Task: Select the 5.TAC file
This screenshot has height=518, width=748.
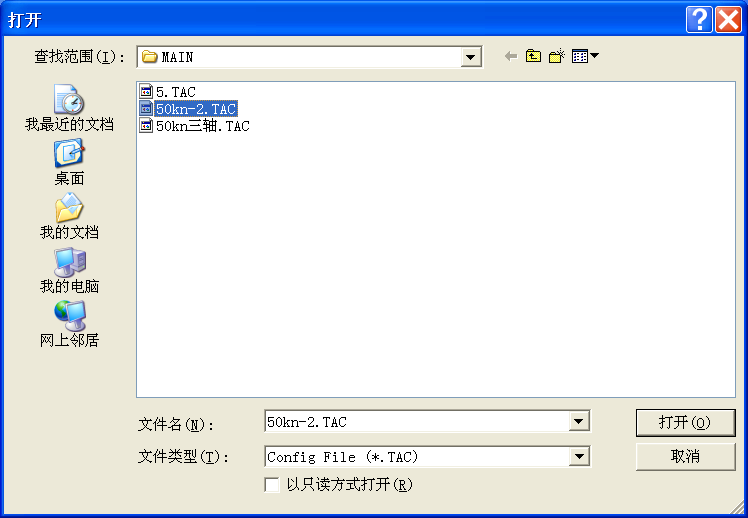Action: pyautogui.click(x=168, y=92)
